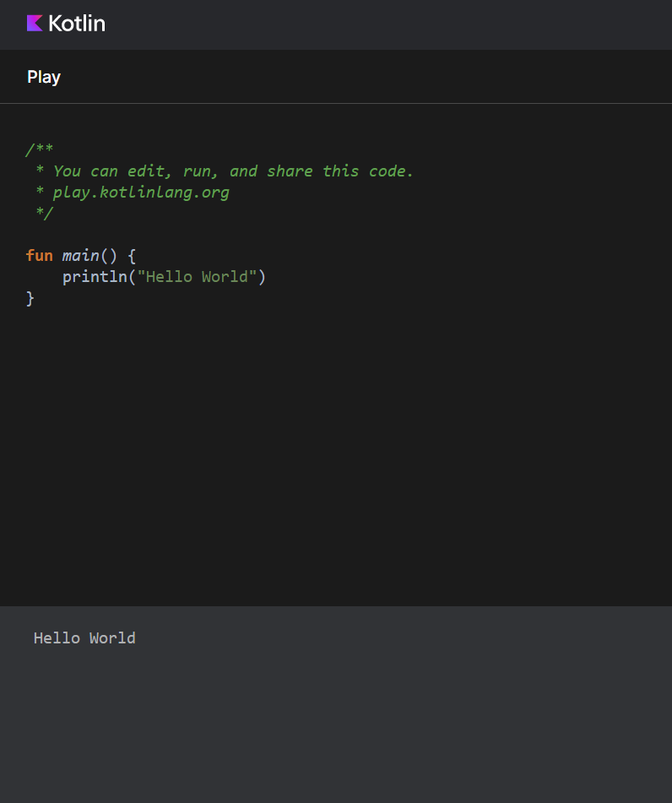Click the closing brace of main
The width and height of the screenshot is (672, 803).
click(x=29, y=297)
